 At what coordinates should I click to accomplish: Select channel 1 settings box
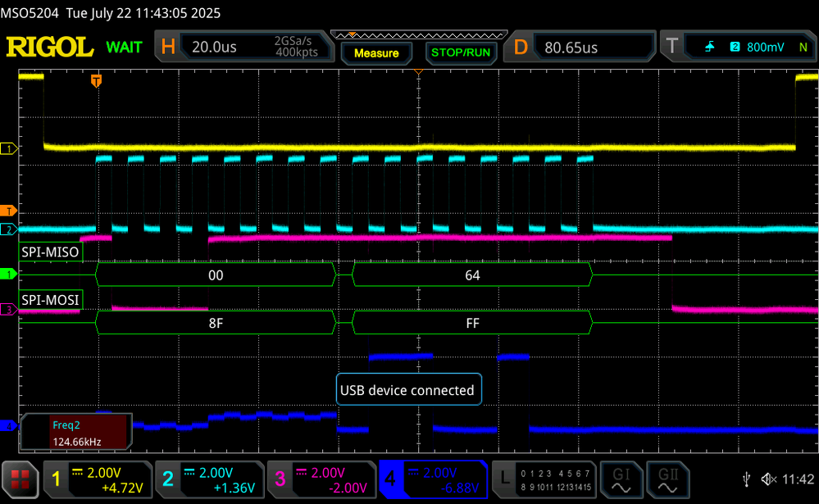(98, 479)
